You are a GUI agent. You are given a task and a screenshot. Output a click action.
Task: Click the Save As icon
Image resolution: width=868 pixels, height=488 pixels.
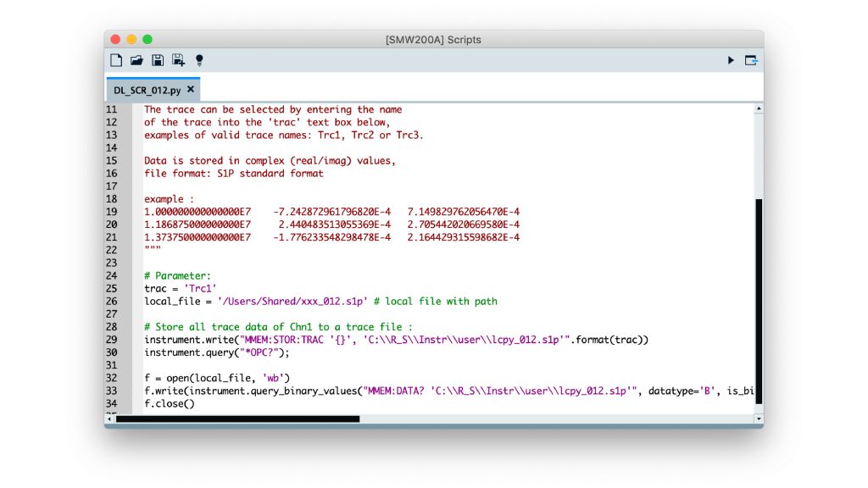coord(178,60)
